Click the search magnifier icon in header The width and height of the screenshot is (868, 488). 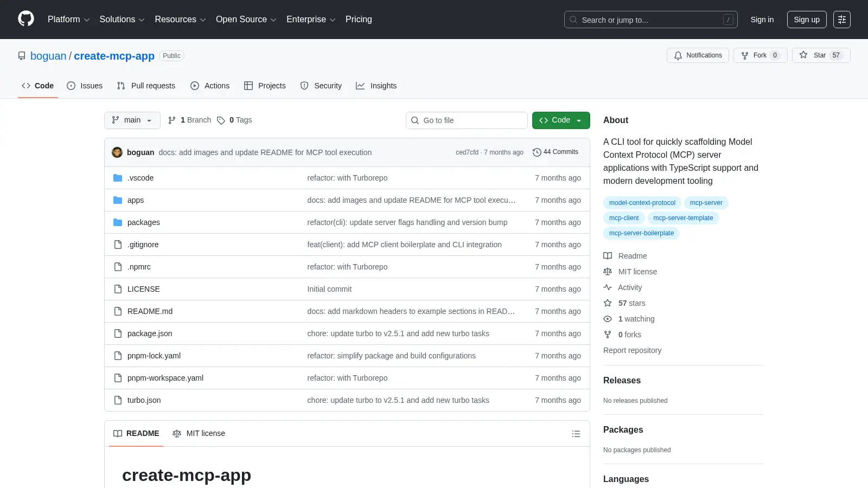tap(573, 20)
